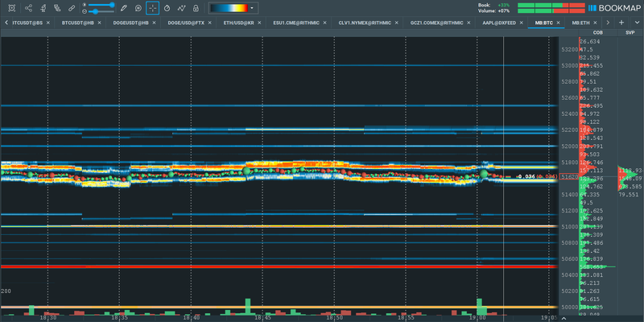This screenshot has width=644, height=322.
Task: Select the pencil drawing tool
Action: pyautogui.click(x=124, y=8)
